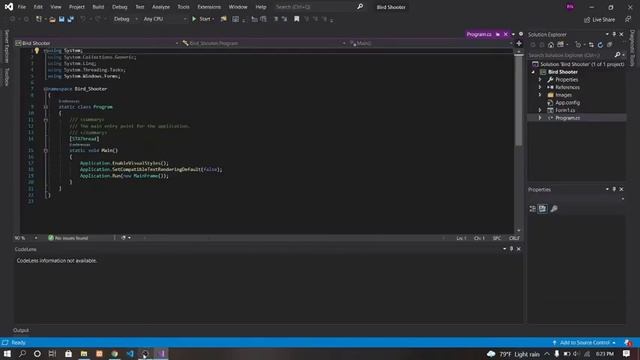Open File Explorer from the taskbar
The image size is (640, 360).
pyautogui.click(x=84, y=353)
